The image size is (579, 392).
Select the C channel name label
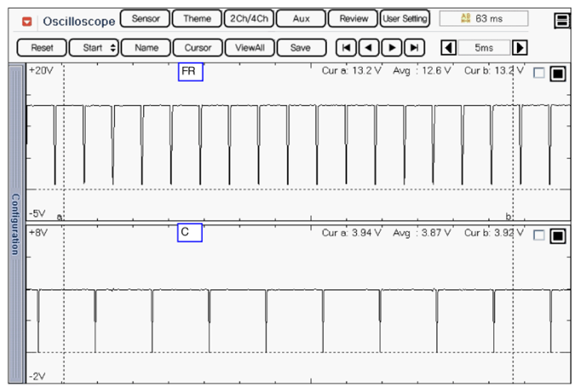(190, 233)
